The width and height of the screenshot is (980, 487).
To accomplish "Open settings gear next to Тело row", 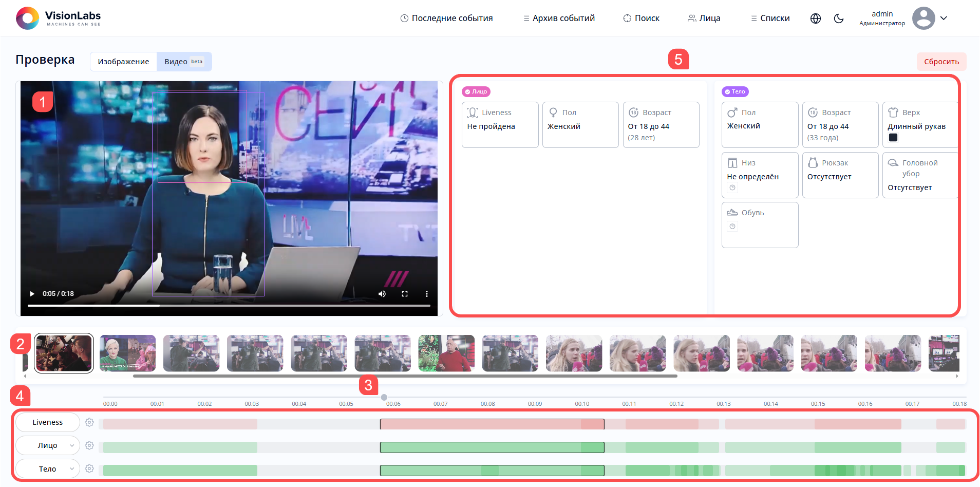I will [x=89, y=469].
